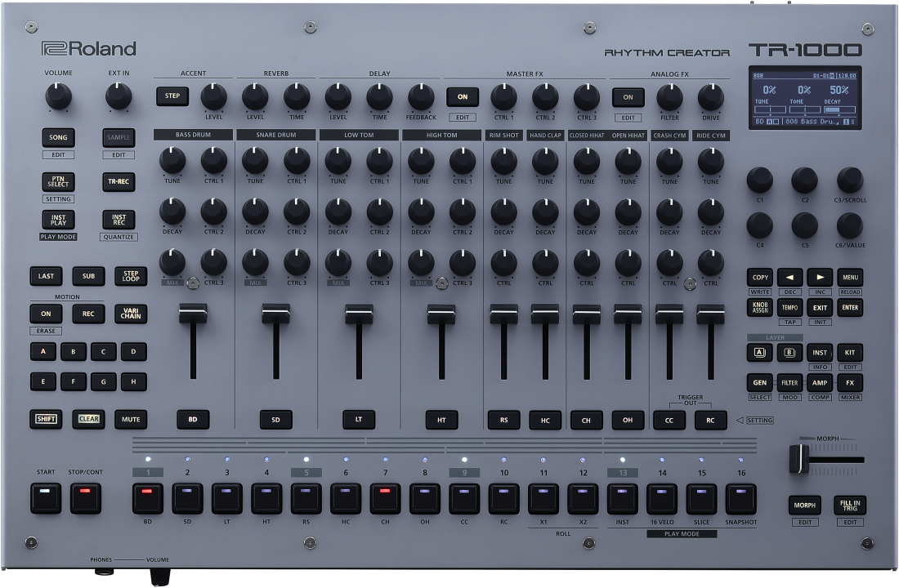Select Layer B button
The image size is (899, 588).
pos(789,353)
